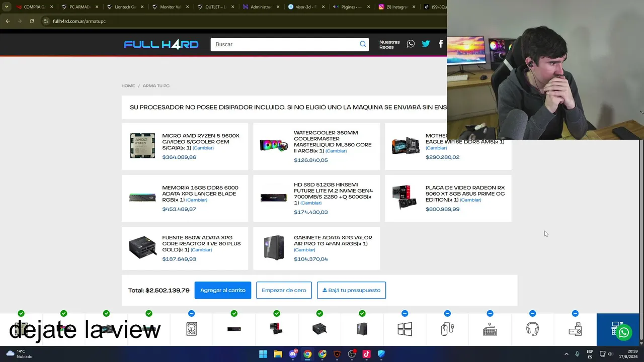The width and height of the screenshot is (644, 362).
Task: Choose the Windows operating system category
Action: [x=405, y=329]
